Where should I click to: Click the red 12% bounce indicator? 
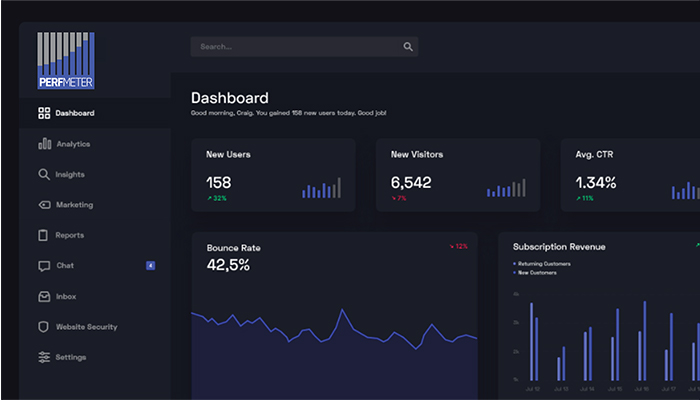click(458, 246)
